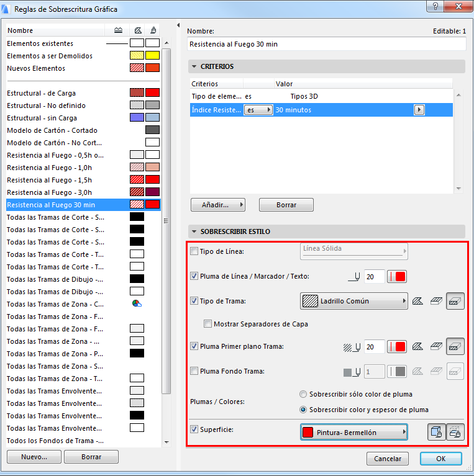The width and height of the screenshot is (474, 476).
Task: Select Resistencia al Fuego - 3,0h rule
Action: tap(83, 192)
